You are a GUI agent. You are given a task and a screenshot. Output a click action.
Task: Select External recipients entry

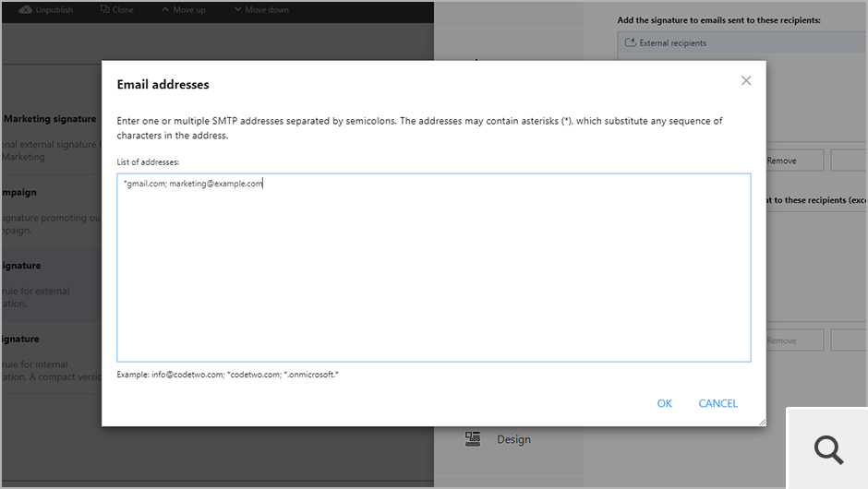[x=742, y=42]
